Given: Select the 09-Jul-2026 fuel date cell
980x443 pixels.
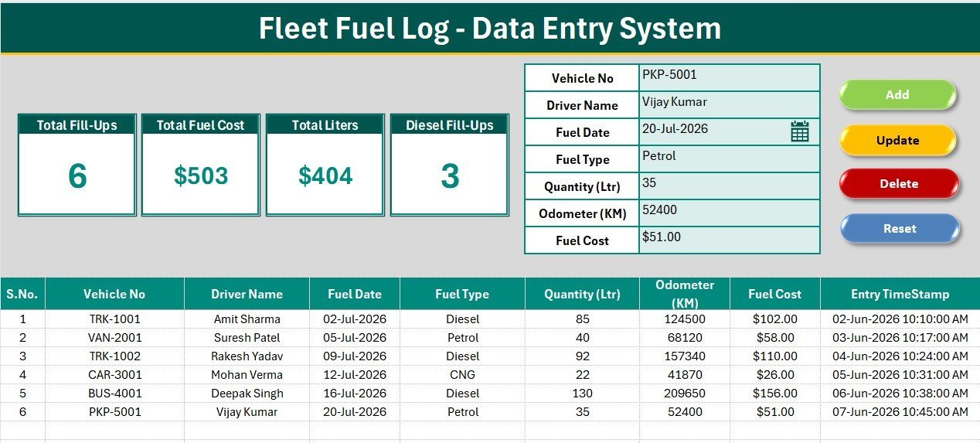Looking at the screenshot, I should (x=355, y=356).
